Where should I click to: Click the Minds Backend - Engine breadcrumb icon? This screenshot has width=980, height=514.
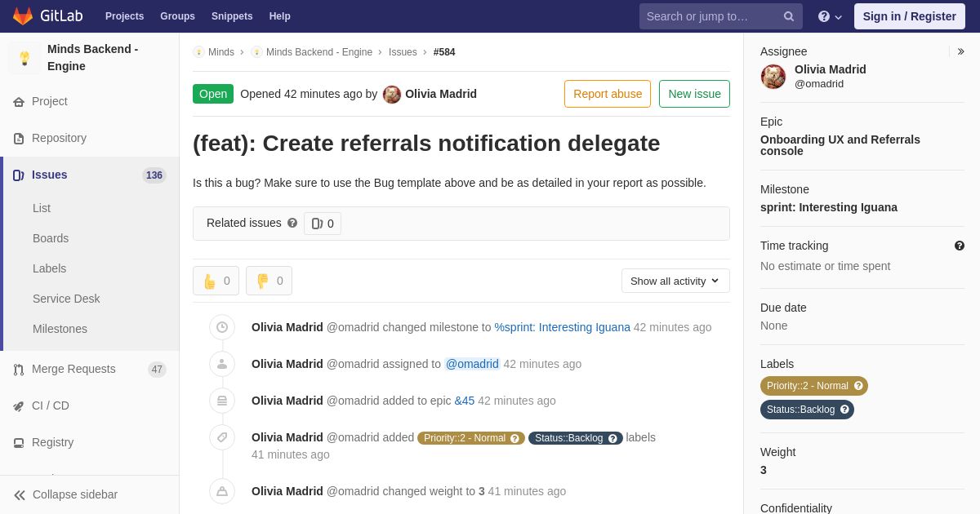256,52
